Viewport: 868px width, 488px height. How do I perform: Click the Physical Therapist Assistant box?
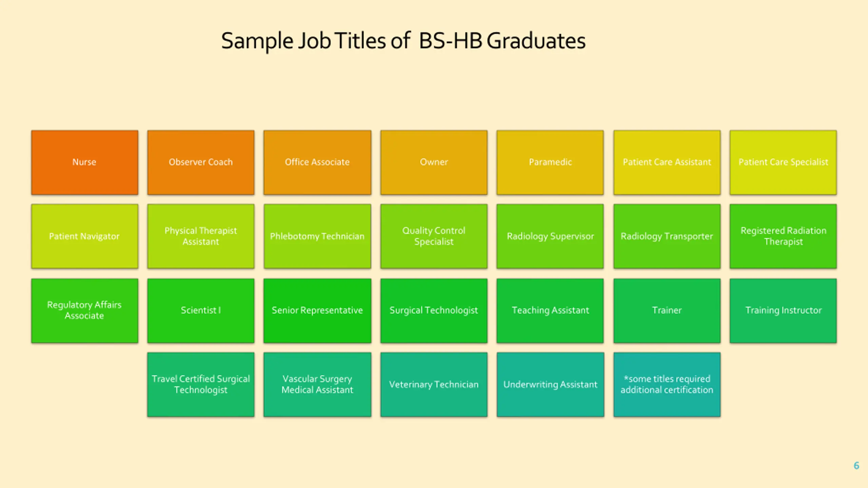(x=201, y=236)
